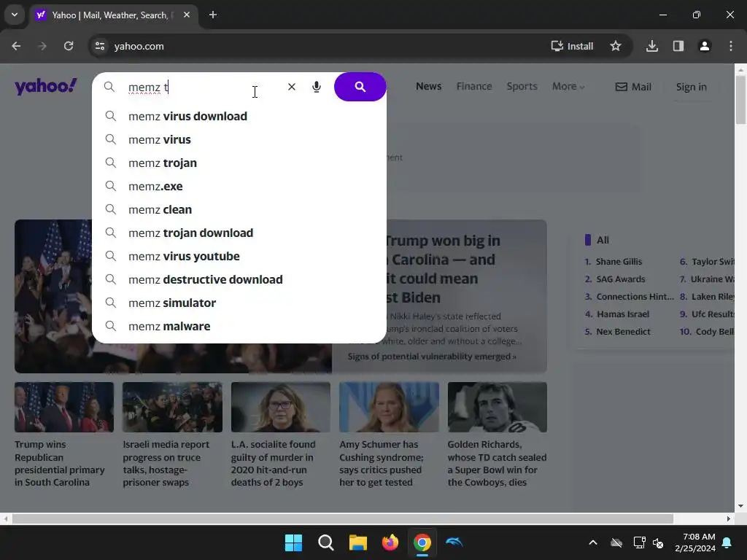Open trending topic 'Hamas Israel'
The width and height of the screenshot is (747, 560).
(x=623, y=314)
